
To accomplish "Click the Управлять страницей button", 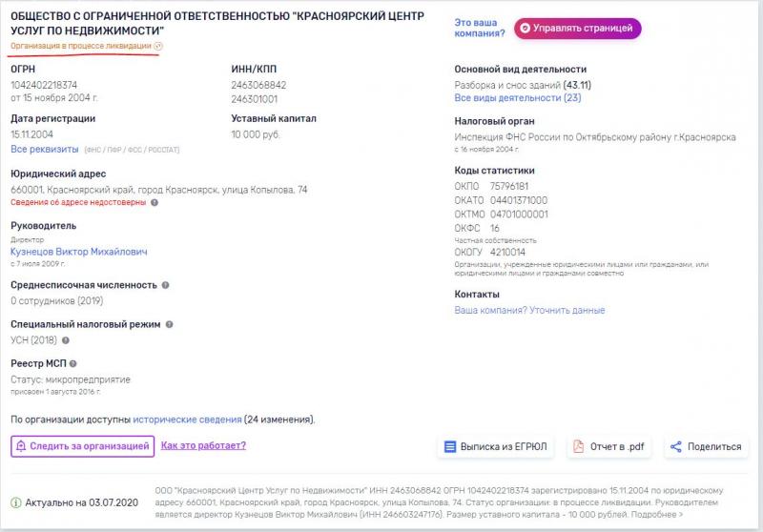I will click(x=578, y=29).
